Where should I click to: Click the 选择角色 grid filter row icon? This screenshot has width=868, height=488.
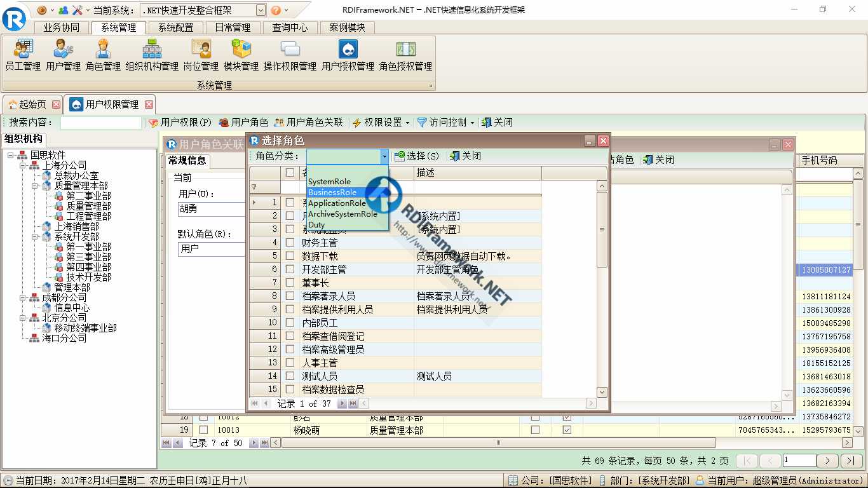coord(254,187)
